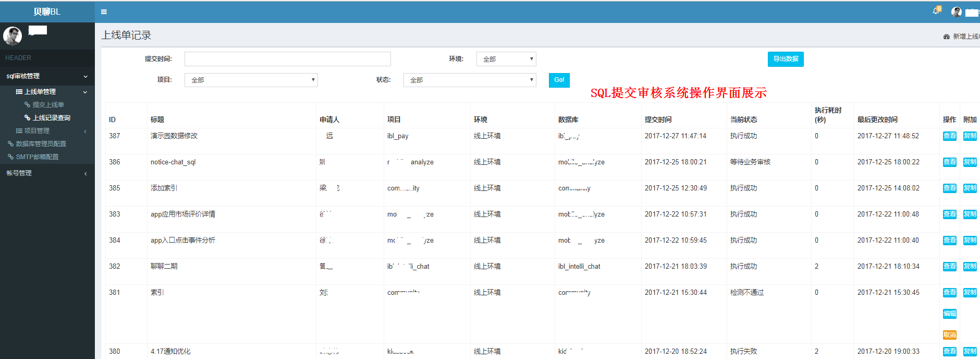Click the 最后更改时间 column header
Viewport: 980px width, 359px height.
pyautogui.click(x=877, y=120)
